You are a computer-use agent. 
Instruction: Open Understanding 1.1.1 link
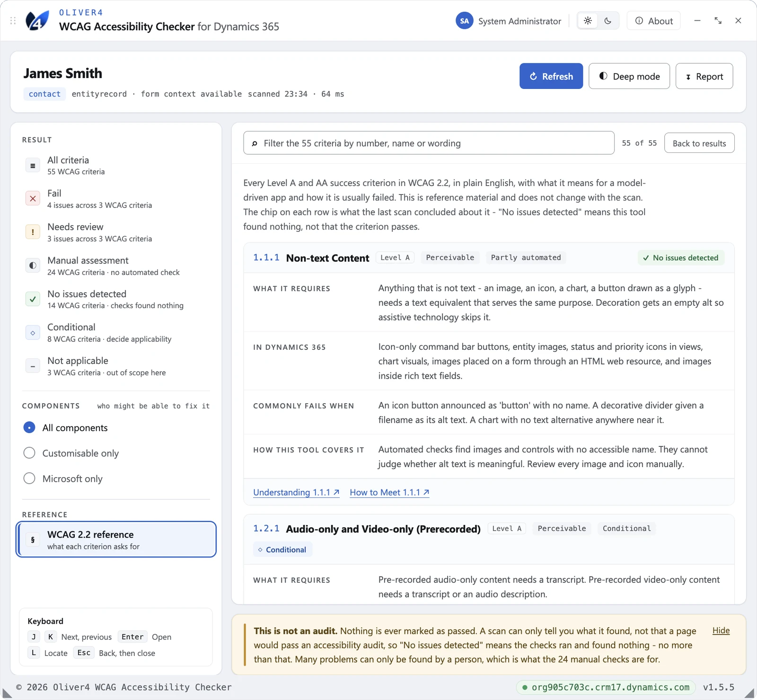coord(296,492)
